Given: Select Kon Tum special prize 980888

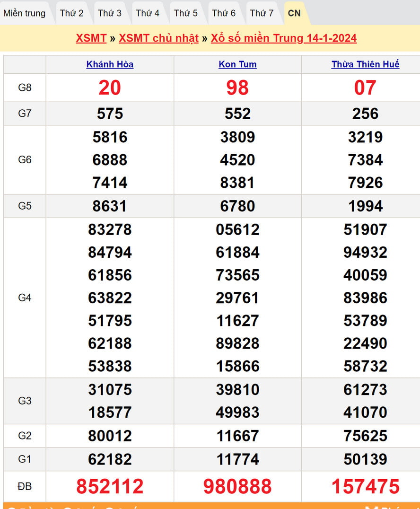Looking at the screenshot, I should pyautogui.click(x=237, y=486).
